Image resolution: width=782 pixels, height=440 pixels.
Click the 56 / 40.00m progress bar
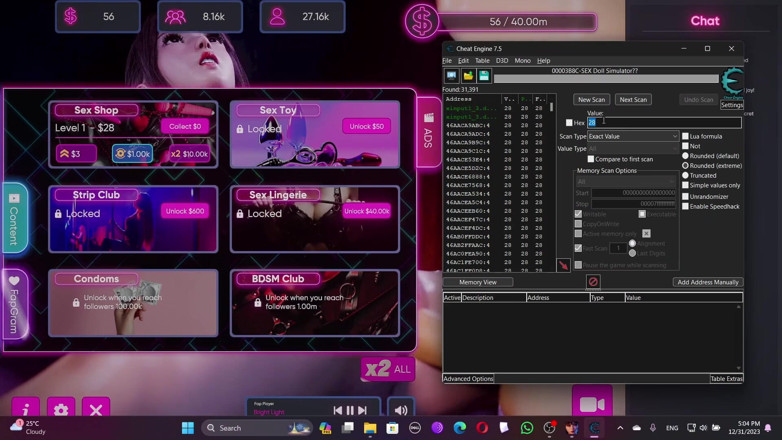(518, 21)
